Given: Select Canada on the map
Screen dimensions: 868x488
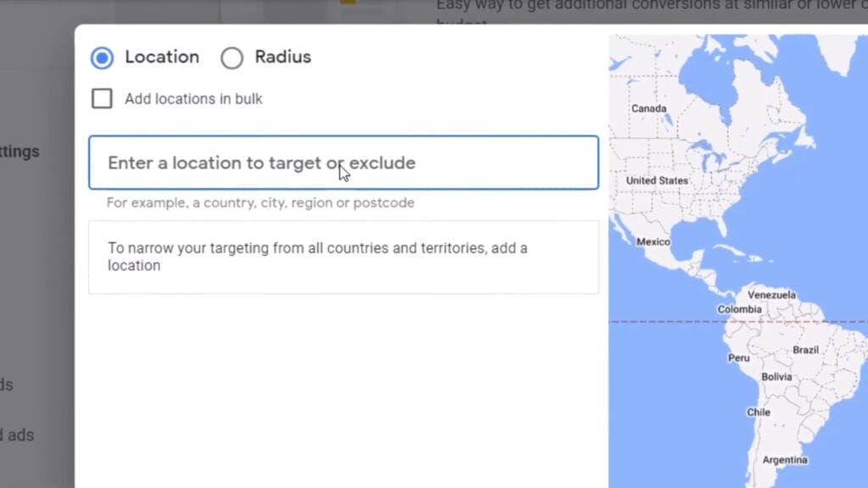Looking at the screenshot, I should point(648,108).
